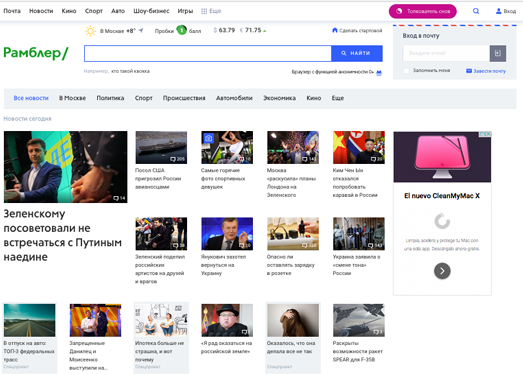Open Спорт in top menu
The image size is (523, 375).
94,11
